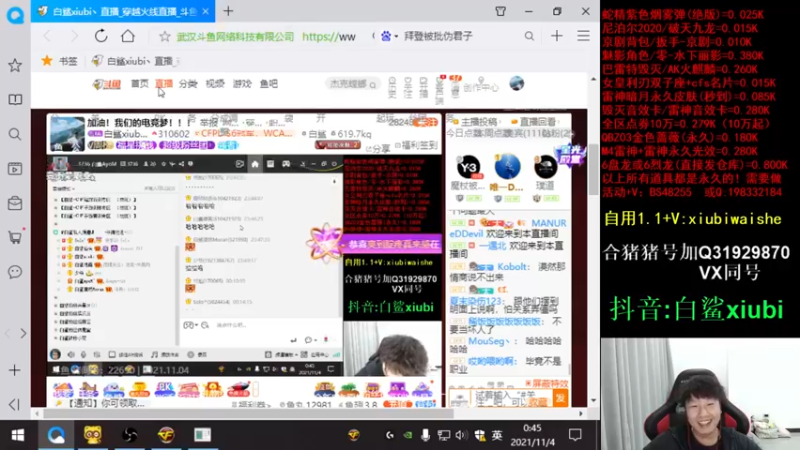Select the 视频 navigation item

[x=215, y=84]
